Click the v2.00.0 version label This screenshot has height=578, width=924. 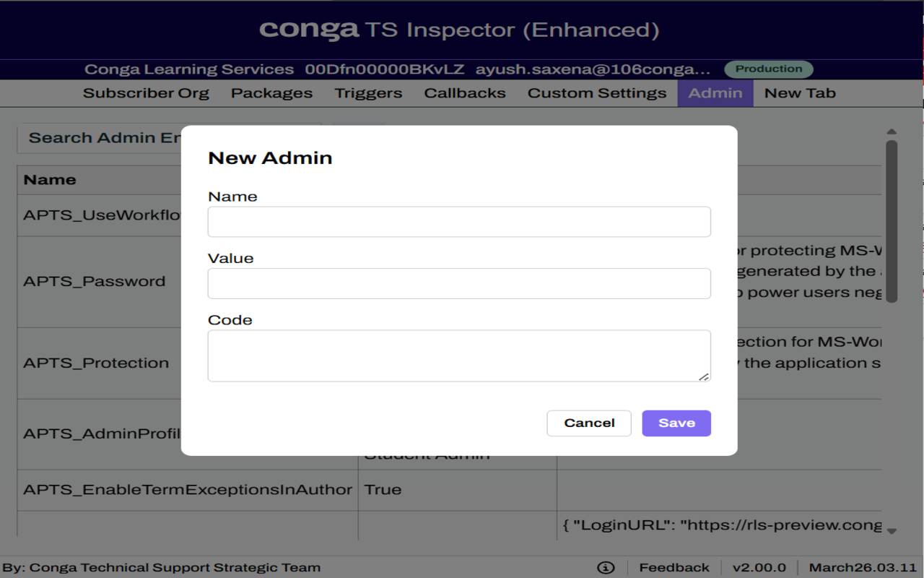[759, 568]
